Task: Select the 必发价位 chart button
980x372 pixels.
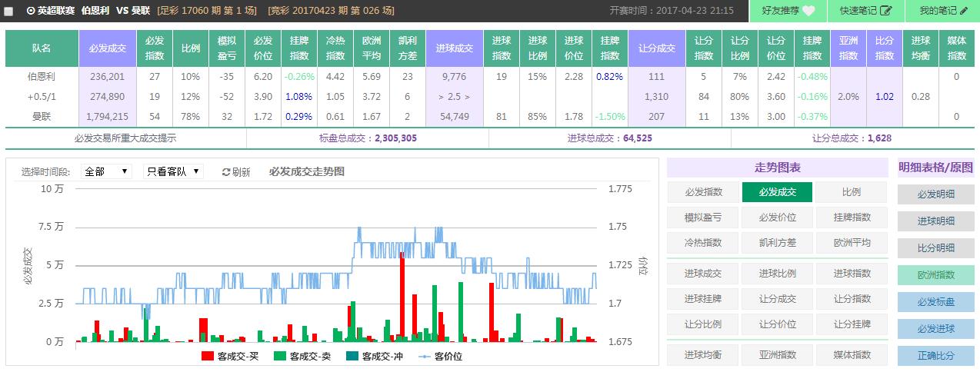Action: point(777,218)
